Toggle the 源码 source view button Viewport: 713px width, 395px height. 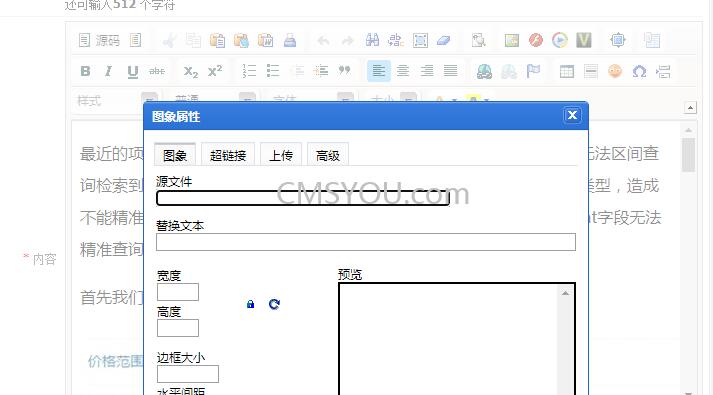100,40
